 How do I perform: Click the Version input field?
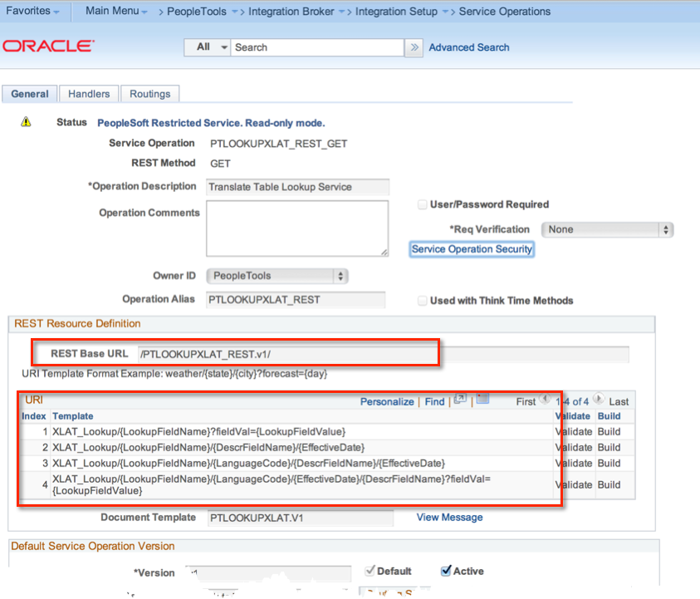[x=268, y=572]
